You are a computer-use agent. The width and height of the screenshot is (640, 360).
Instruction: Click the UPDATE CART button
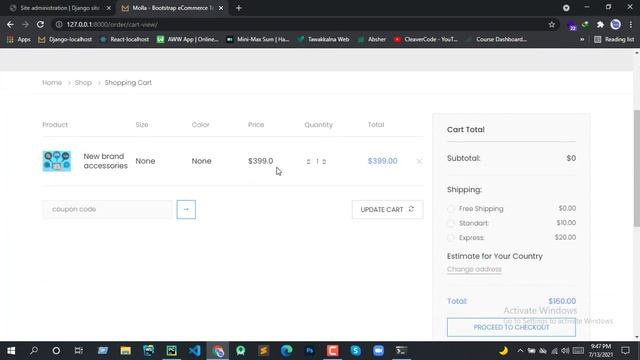click(388, 209)
